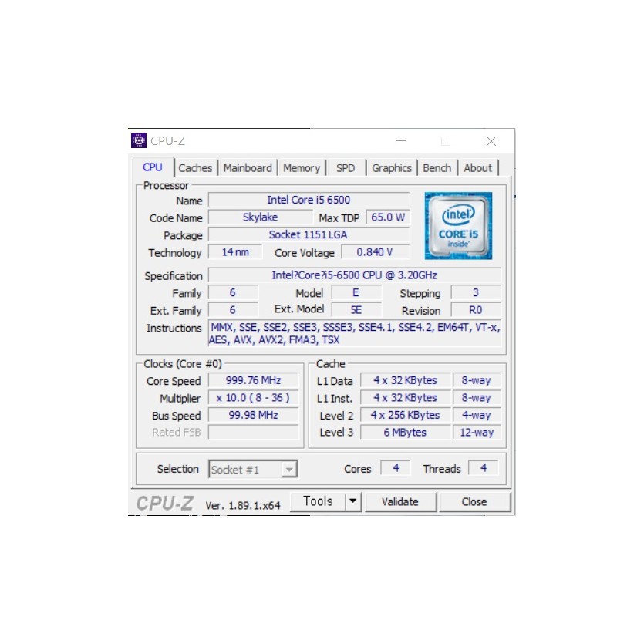Click the L1 Inst. '4 x 32 KBytes' value
Screen dimensions: 644x644
coord(406,397)
